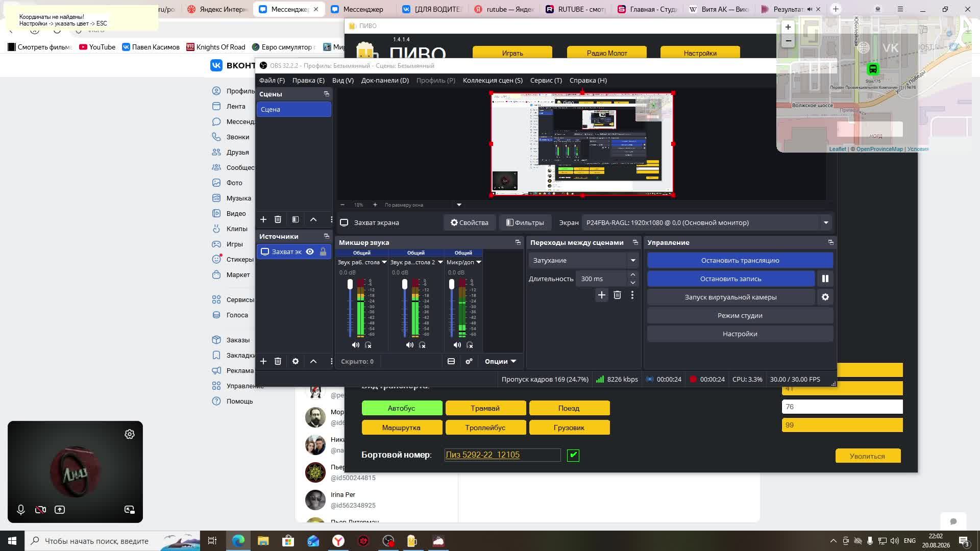Toggle monitoring for Звук раб. стола channel
Viewport: 980px width, 551px height.
368,345
